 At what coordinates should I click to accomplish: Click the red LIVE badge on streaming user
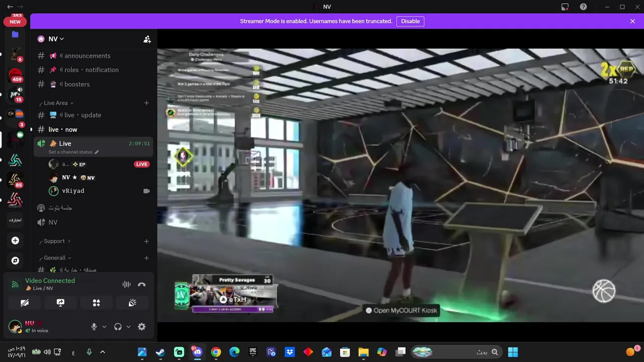click(x=141, y=164)
